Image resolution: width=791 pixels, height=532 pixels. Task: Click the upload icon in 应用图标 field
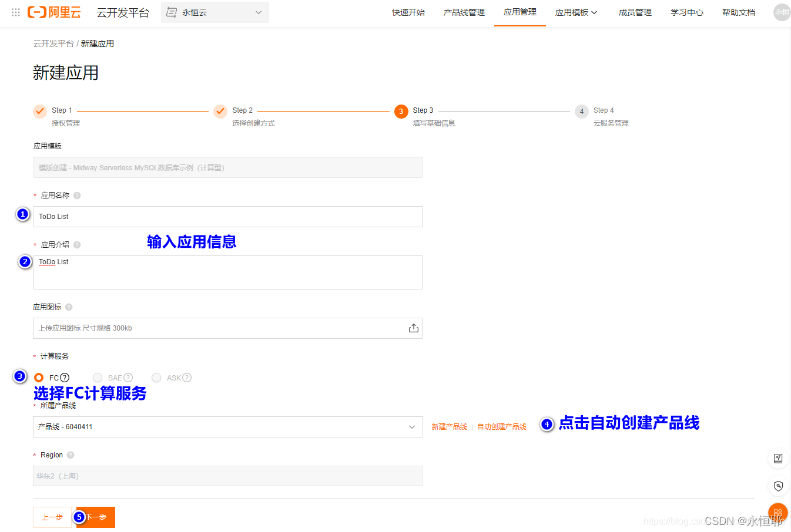(x=414, y=328)
